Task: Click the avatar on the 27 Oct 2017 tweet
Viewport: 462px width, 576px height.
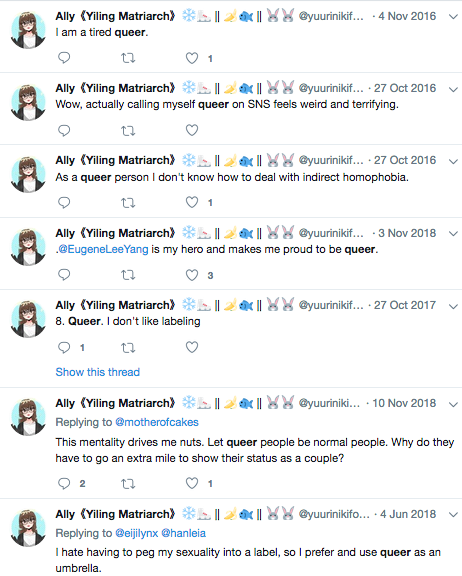Action: click(x=28, y=319)
